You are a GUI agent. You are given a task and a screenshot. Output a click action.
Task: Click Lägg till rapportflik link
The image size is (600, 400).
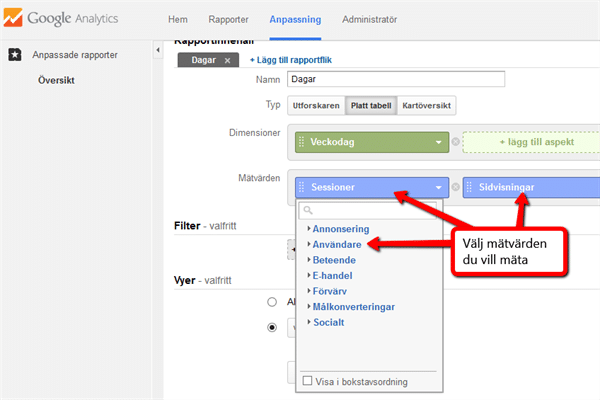[x=291, y=60]
